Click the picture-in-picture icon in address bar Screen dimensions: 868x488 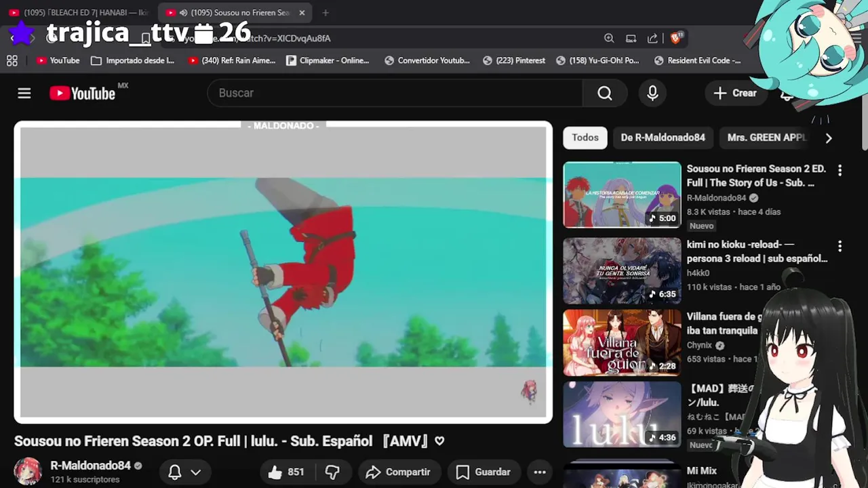point(631,39)
